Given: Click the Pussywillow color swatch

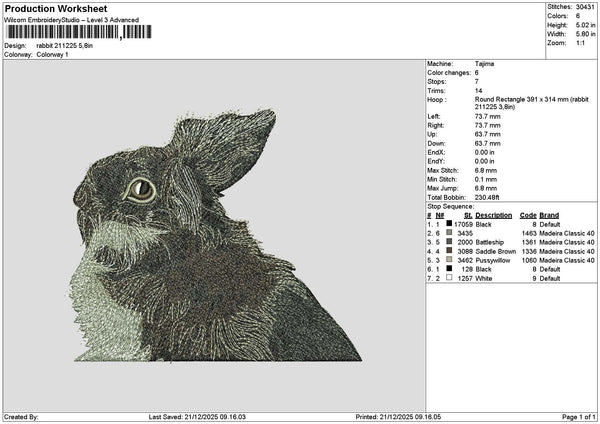Looking at the screenshot, I should [449, 259].
